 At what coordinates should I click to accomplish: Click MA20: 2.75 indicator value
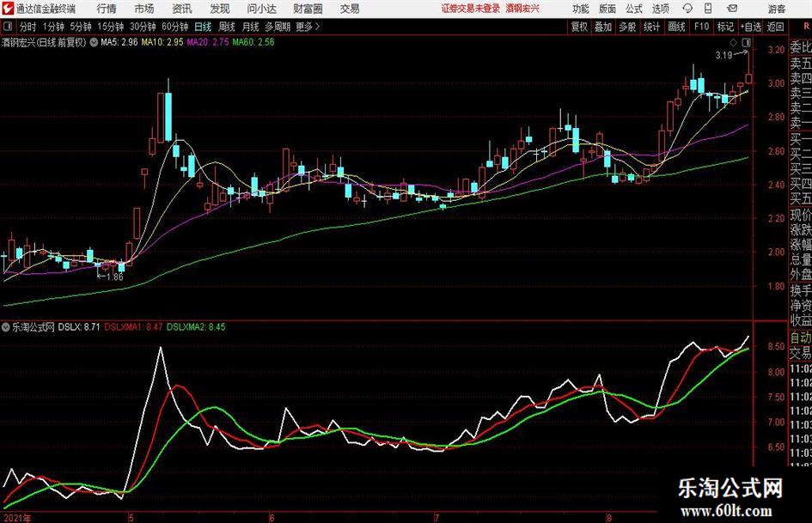pos(208,42)
